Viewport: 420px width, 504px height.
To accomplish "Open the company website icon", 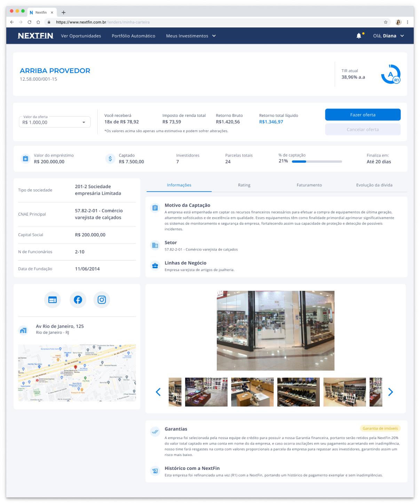I will [x=53, y=300].
